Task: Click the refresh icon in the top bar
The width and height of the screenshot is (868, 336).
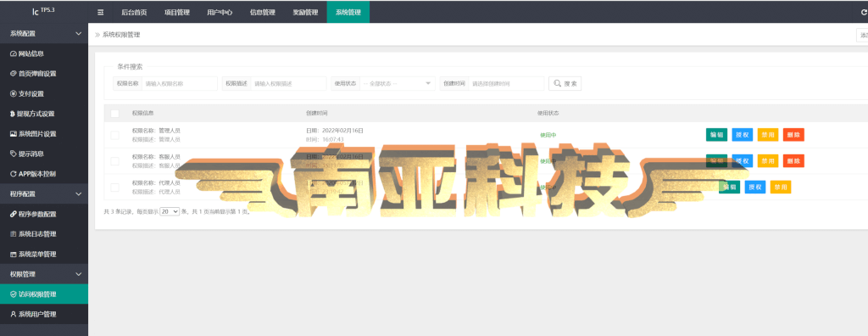Action: 864,12
